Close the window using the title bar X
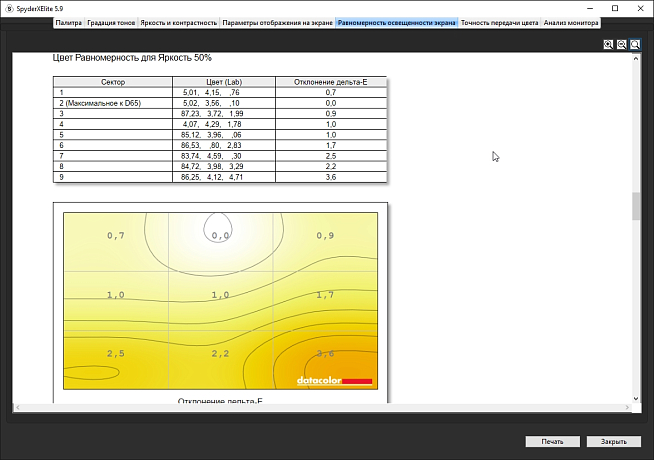 pyautogui.click(x=639, y=7)
